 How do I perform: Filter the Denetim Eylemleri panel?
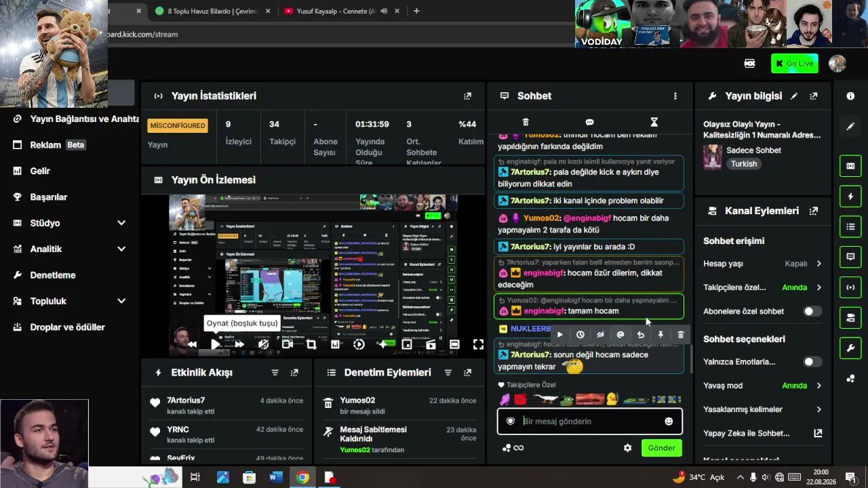(x=448, y=373)
